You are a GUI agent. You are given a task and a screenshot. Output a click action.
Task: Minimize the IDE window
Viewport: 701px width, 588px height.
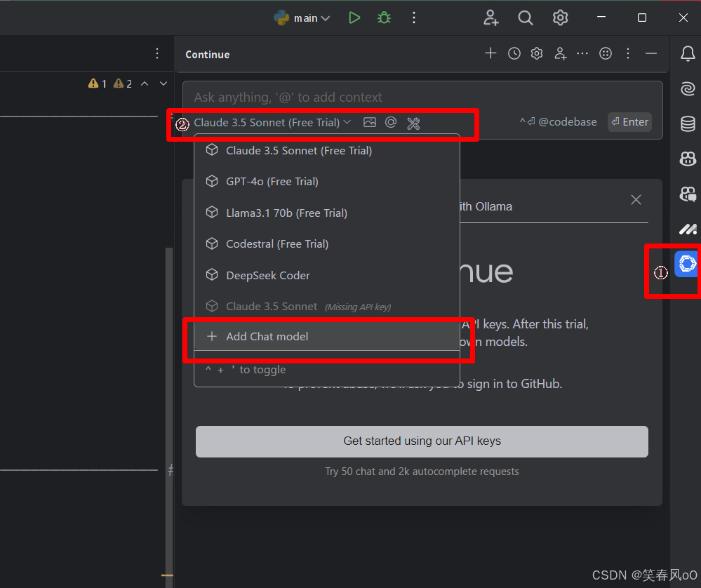point(601,17)
